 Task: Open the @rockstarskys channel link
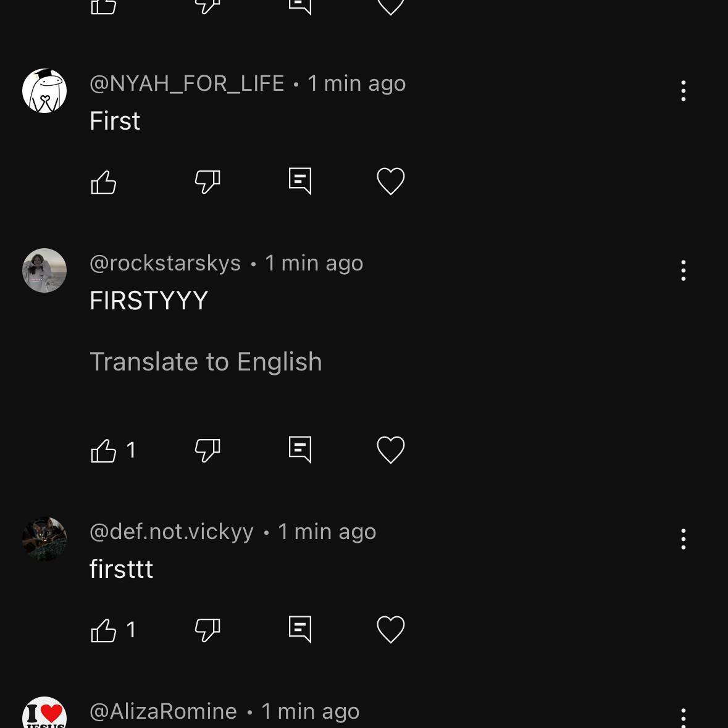(165, 264)
